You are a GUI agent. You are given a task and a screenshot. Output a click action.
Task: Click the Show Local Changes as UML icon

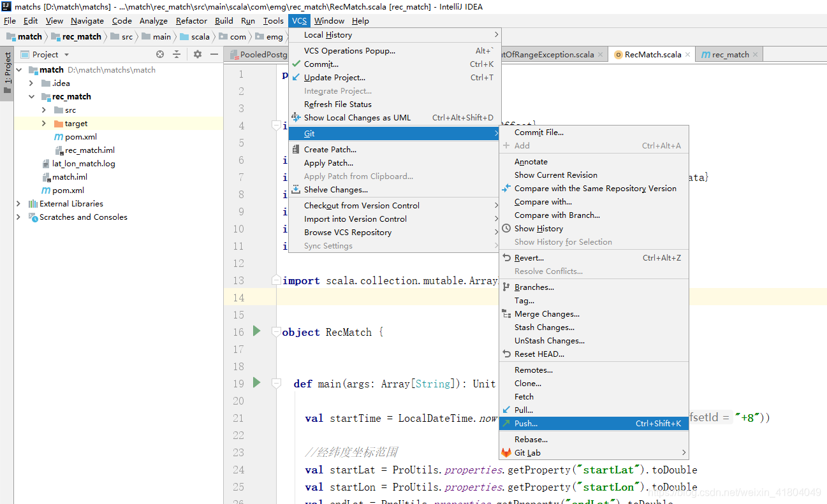click(296, 117)
